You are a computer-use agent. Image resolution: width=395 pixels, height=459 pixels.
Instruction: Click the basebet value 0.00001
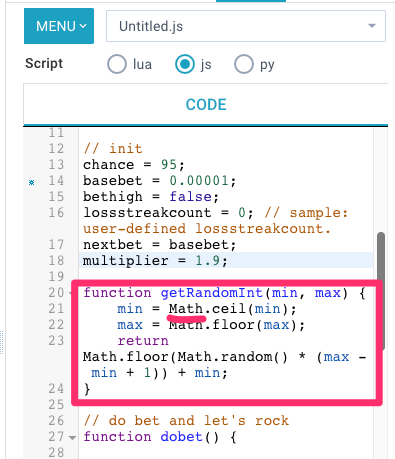tap(199, 181)
